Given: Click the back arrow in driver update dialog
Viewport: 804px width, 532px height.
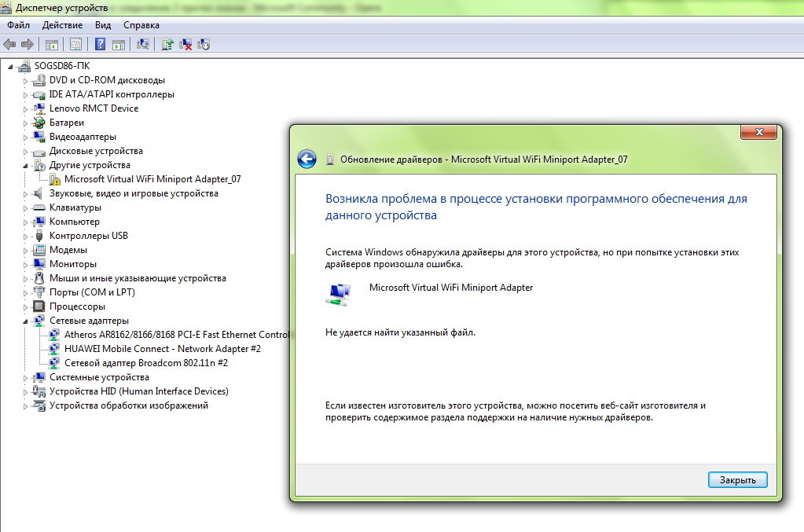Looking at the screenshot, I should pos(307,159).
